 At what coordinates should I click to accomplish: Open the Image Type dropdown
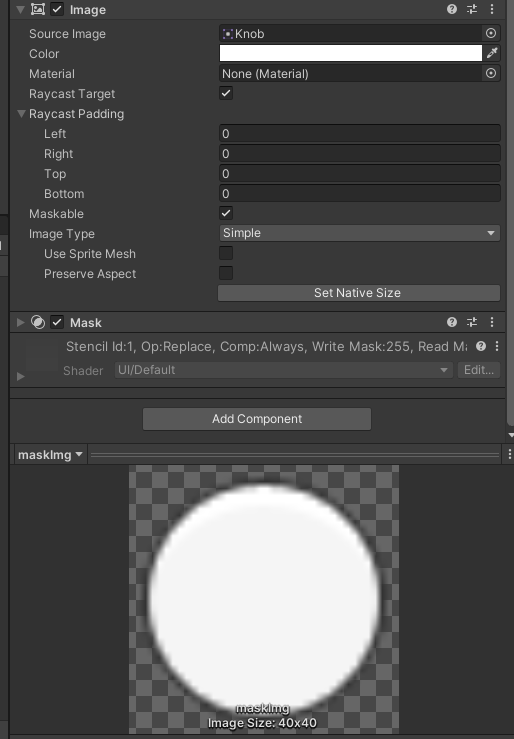point(359,233)
